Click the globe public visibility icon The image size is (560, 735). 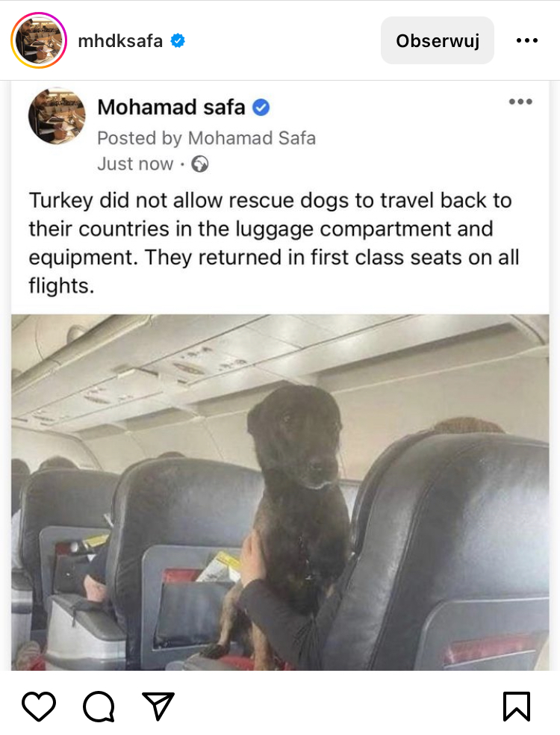click(199, 164)
